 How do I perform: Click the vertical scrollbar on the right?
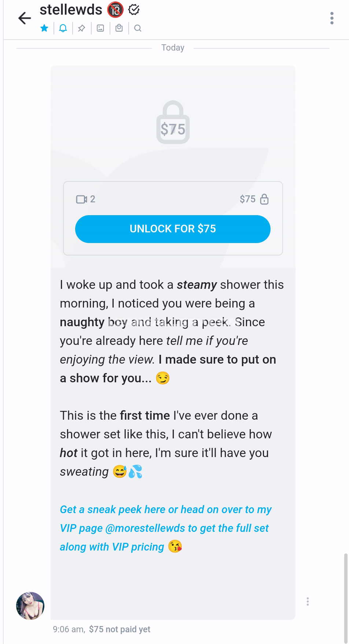pyautogui.click(x=345, y=597)
